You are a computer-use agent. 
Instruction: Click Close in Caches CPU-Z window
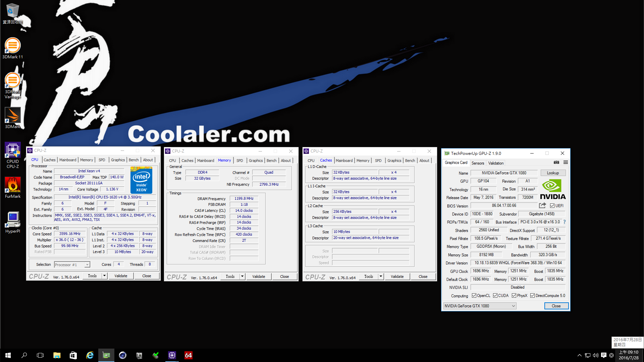coord(423,277)
